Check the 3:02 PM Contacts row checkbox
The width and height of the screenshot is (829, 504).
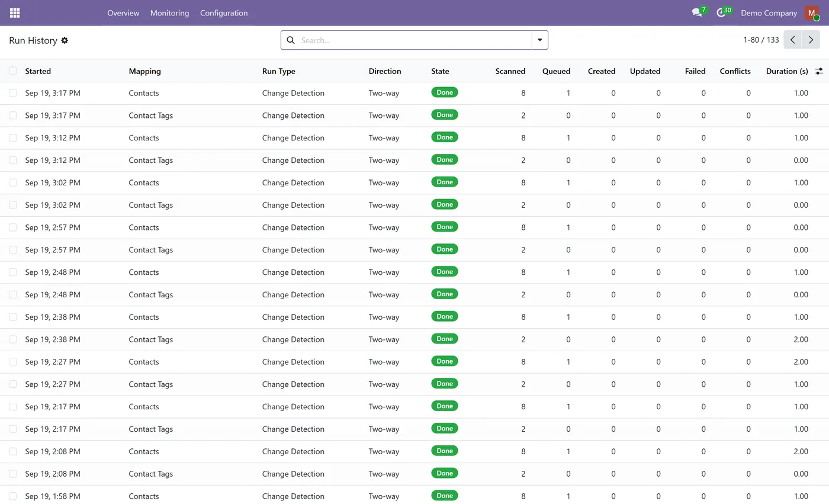click(13, 182)
